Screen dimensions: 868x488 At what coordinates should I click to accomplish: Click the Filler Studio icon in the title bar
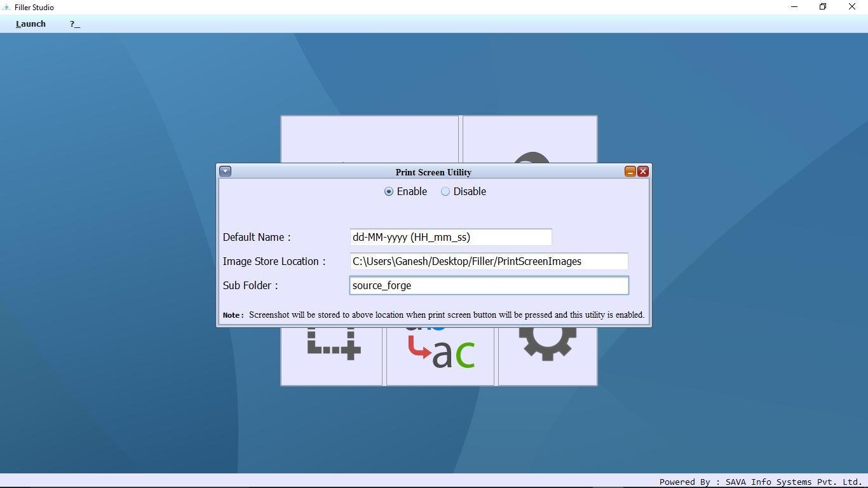6,7
